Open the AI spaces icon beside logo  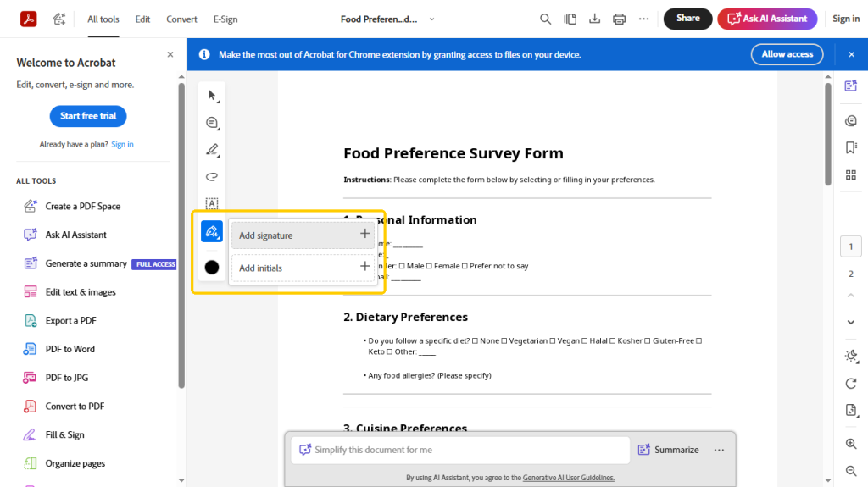(x=59, y=19)
